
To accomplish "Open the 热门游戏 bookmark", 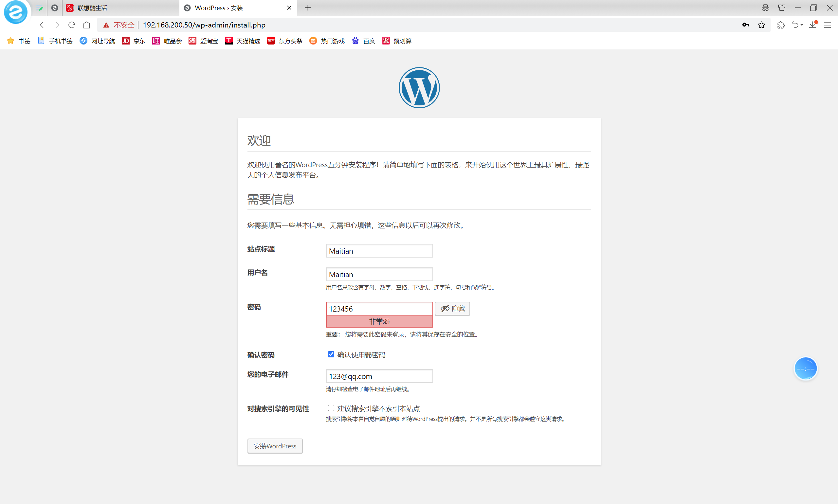I will pyautogui.click(x=327, y=41).
